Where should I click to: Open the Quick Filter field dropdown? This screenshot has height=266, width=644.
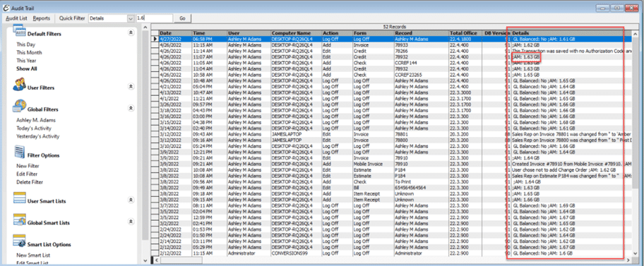pos(131,18)
